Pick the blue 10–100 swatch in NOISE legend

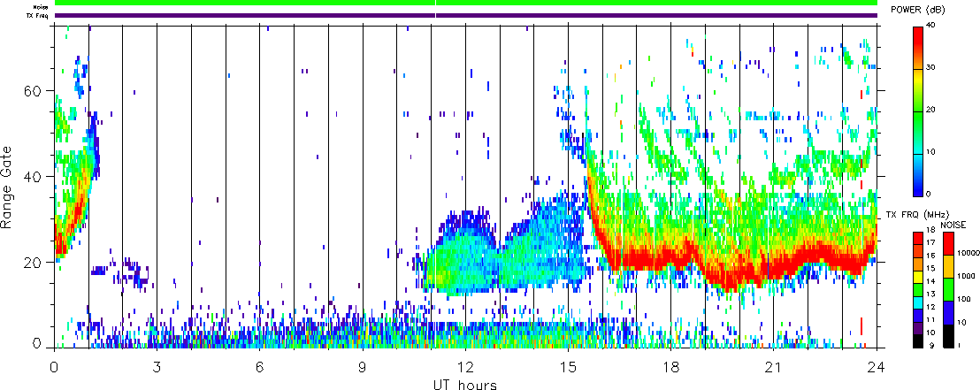tap(947, 312)
